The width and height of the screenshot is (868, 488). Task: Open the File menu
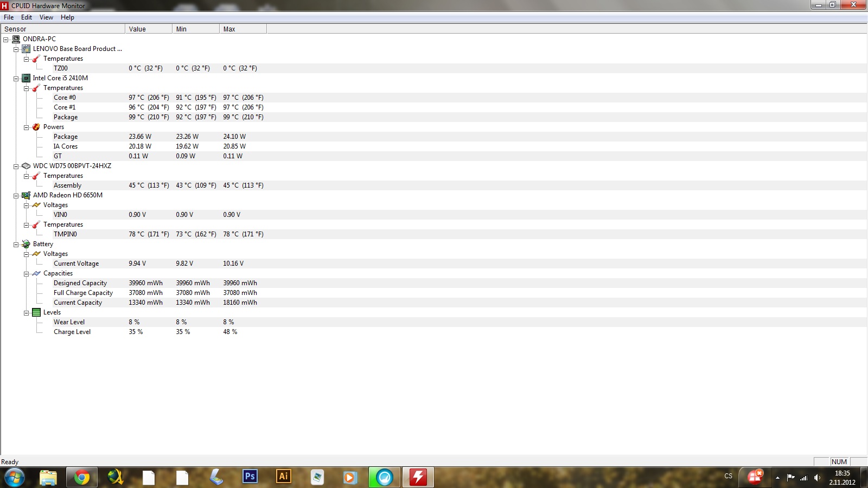click(9, 17)
